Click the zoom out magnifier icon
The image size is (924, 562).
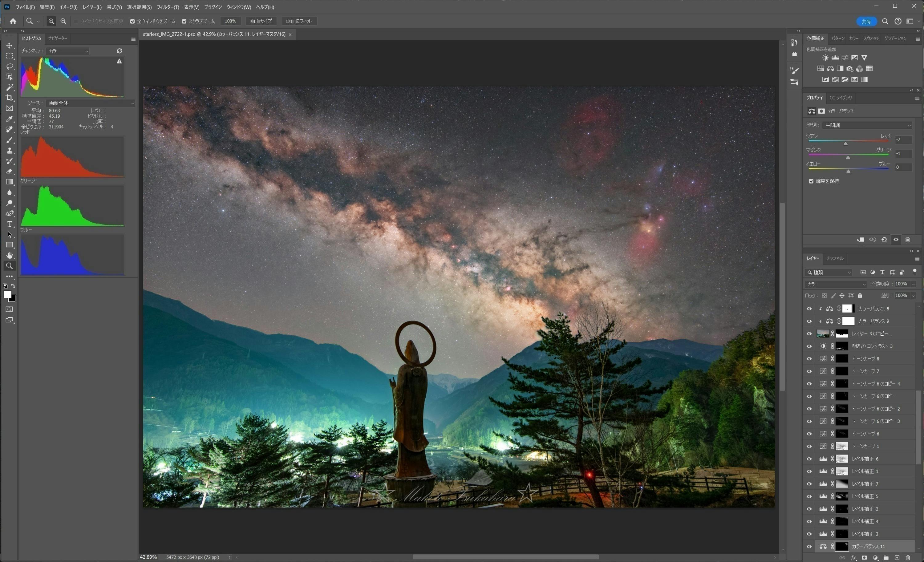(63, 21)
